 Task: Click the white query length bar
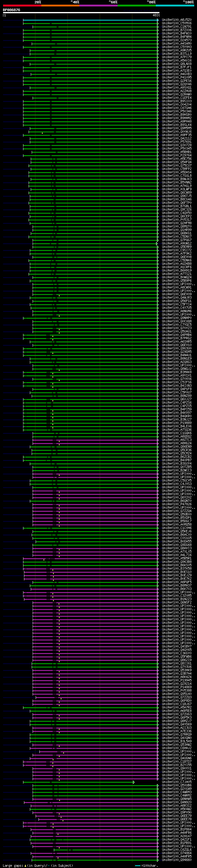(x=81, y=13)
